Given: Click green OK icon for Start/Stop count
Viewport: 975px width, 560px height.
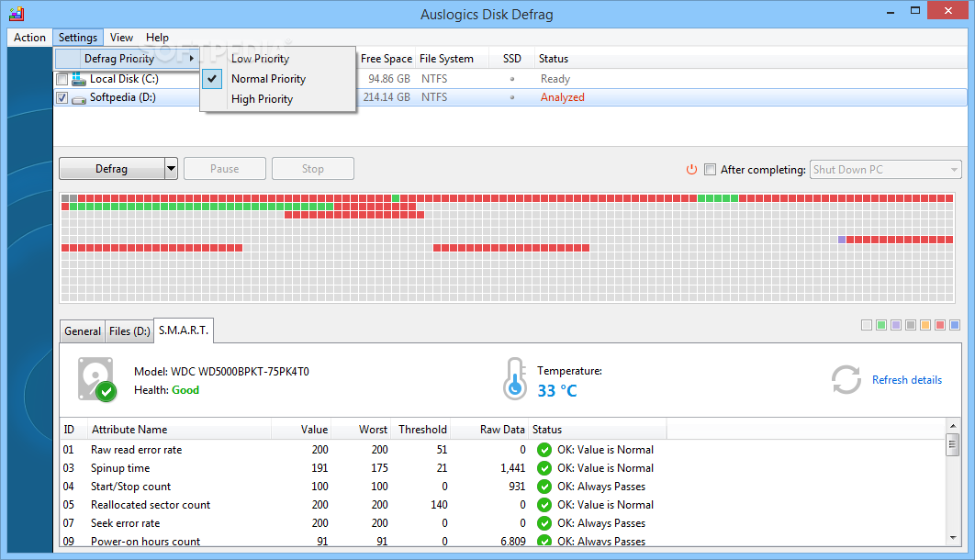Looking at the screenshot, I should (544, 487).
